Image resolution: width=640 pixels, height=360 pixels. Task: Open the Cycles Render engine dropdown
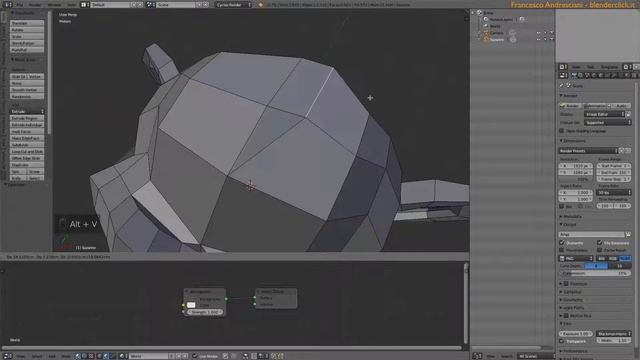[233, 4]
